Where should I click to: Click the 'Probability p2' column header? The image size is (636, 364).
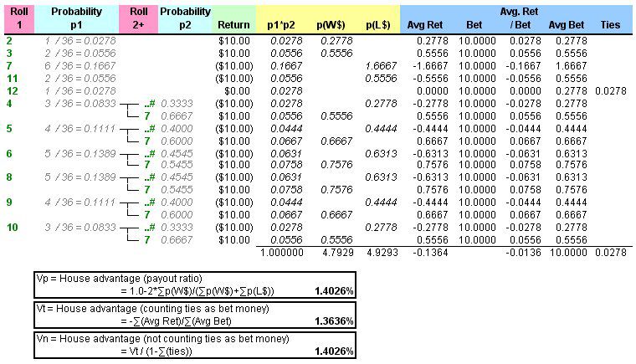185,18
